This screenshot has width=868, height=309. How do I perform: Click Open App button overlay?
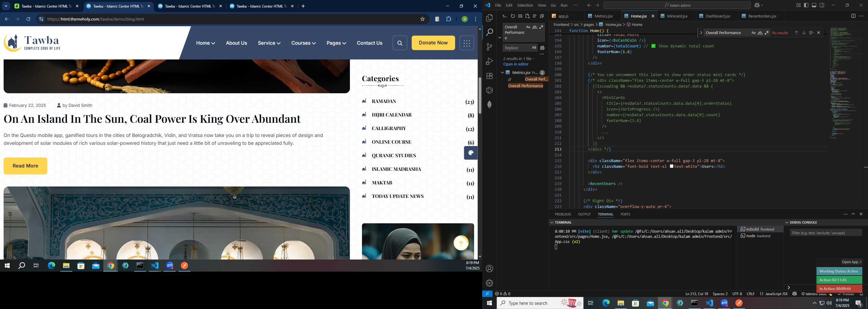point(851,262)
